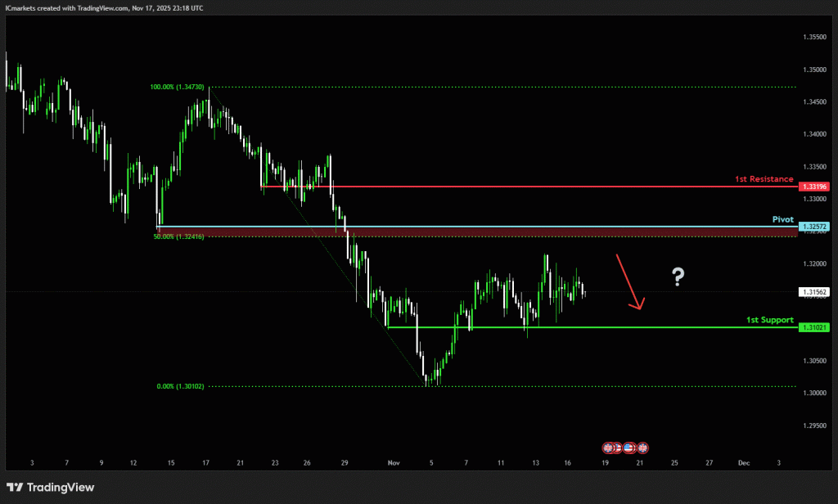This screenshot has width=838, height=504.
Task: Click the Dec marker on time axis
Action: 743,462
